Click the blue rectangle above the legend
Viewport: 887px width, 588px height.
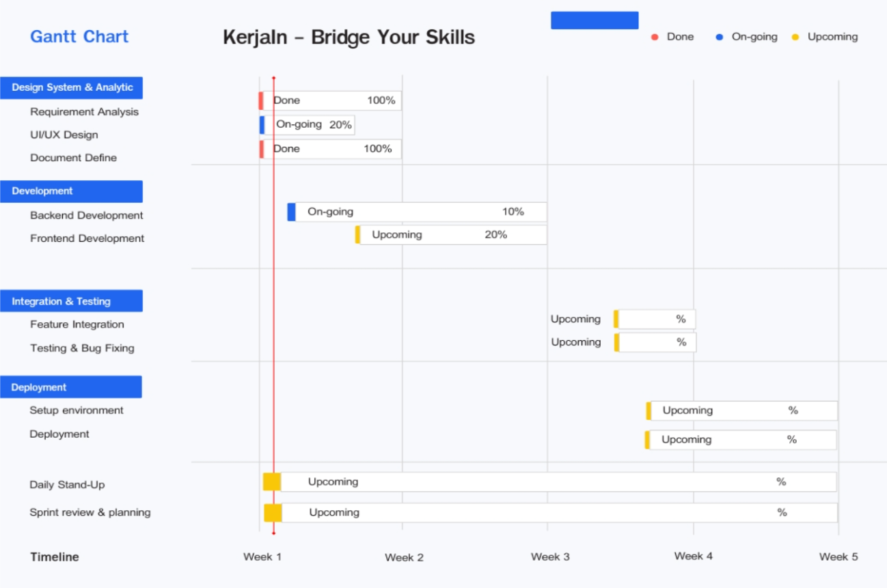click(595, 20)
